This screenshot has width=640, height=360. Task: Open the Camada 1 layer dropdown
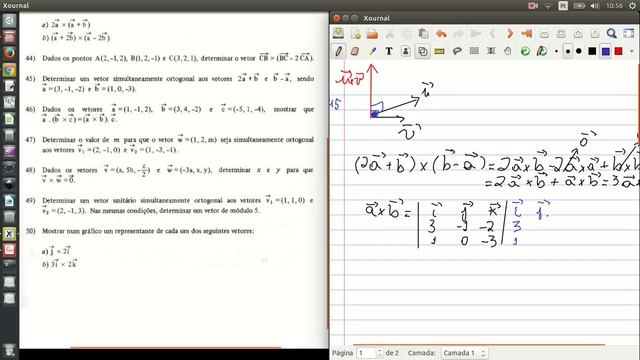(x=464, y=353)
